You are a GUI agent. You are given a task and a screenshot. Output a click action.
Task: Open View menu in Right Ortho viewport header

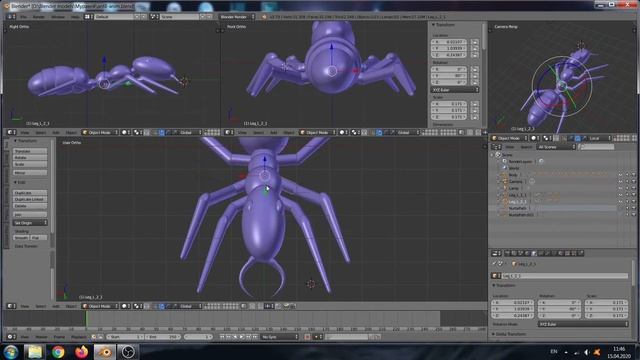[x=25, y=132]
